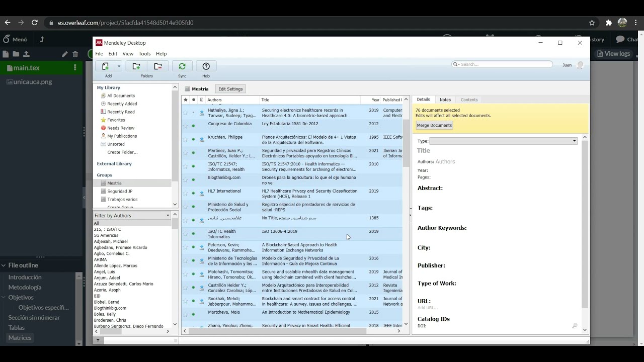The image size is (644, 362).
Task: Click the create new folder icon
Action: [x=136, y=66]
